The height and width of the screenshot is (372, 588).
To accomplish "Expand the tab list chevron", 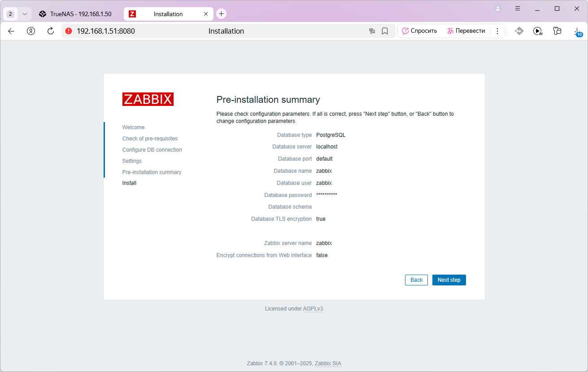I will point(25,14).
